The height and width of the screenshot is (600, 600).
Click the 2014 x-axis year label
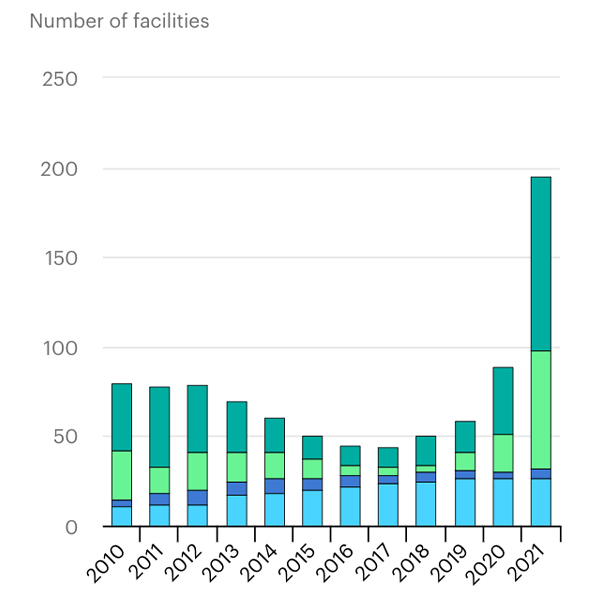(x=261, y=564)
